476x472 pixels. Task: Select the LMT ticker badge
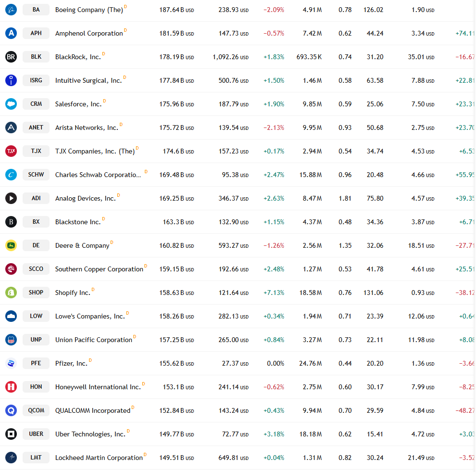coord(36,458)
